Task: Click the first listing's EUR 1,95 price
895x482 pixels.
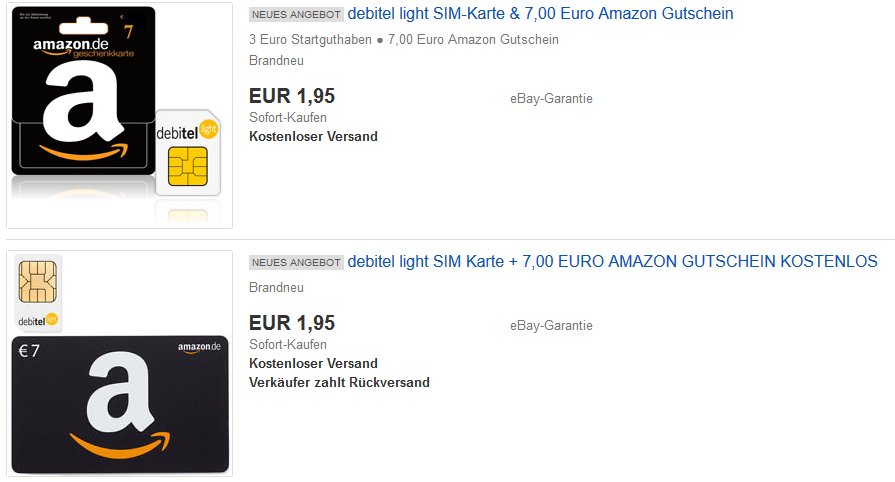Action: click(x=292, y=97)
